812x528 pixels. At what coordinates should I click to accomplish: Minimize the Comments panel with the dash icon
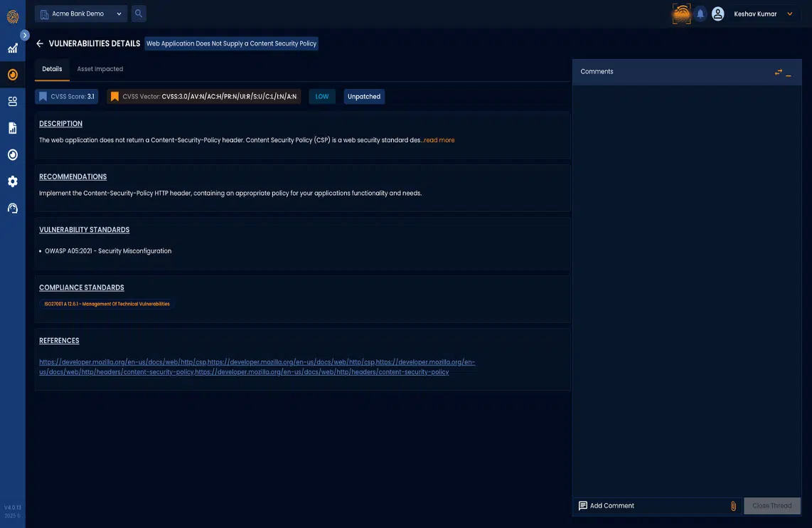click(x=789, y=74)
